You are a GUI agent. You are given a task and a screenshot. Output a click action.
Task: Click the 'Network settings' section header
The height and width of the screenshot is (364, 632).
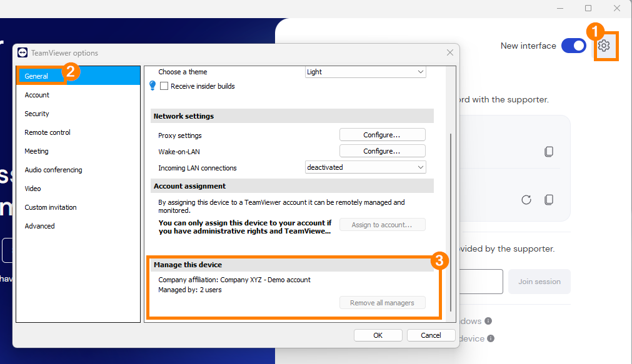point(292,116)
